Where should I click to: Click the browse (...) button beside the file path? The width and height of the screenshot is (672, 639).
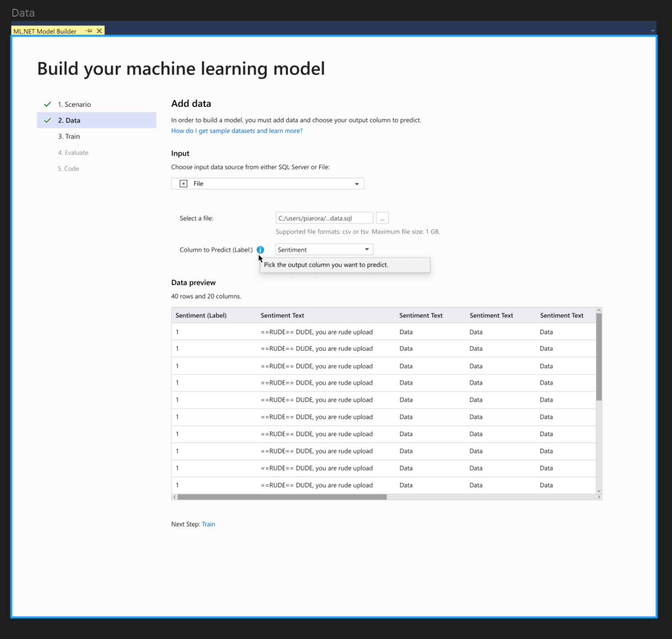tap(382, 218)
